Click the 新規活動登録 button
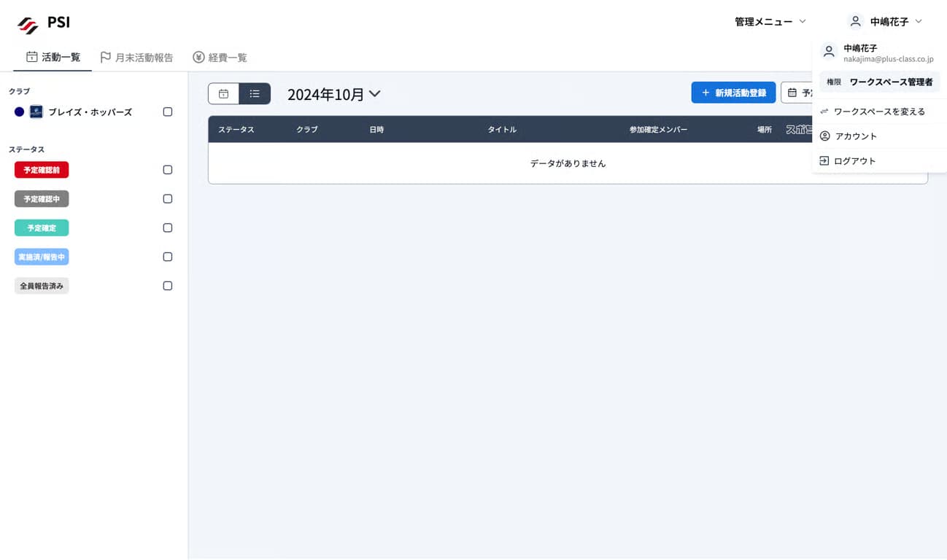 (733, 93)
